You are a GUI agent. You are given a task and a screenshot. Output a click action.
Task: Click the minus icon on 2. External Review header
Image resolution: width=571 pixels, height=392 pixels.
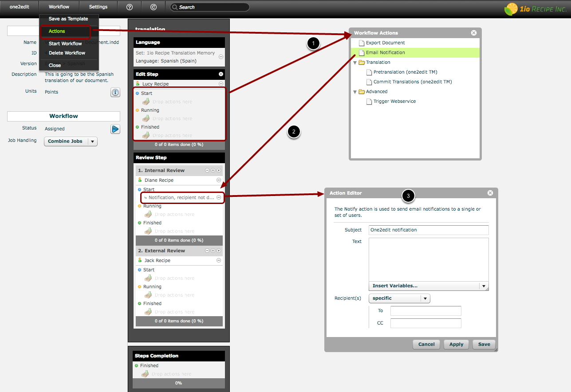point(207,251)
